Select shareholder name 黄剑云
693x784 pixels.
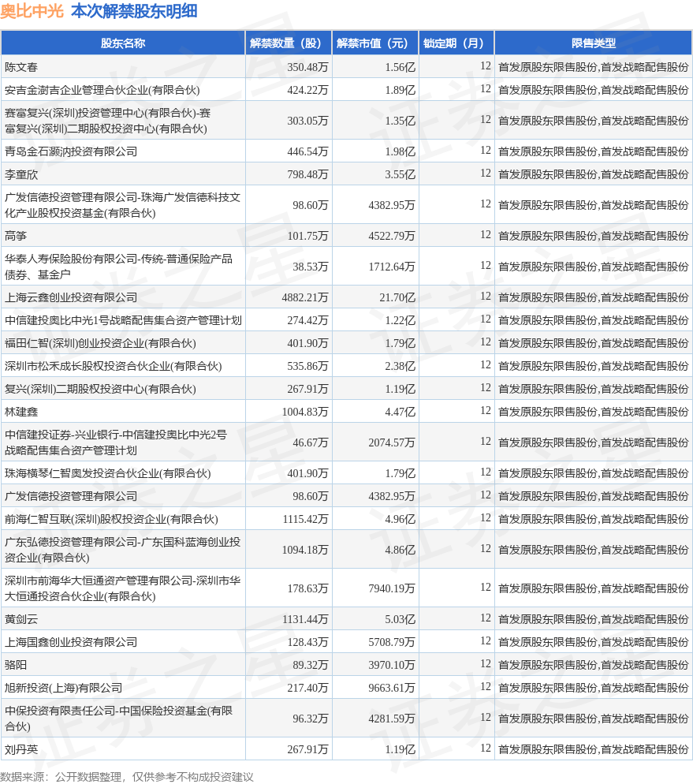[21, 619]
